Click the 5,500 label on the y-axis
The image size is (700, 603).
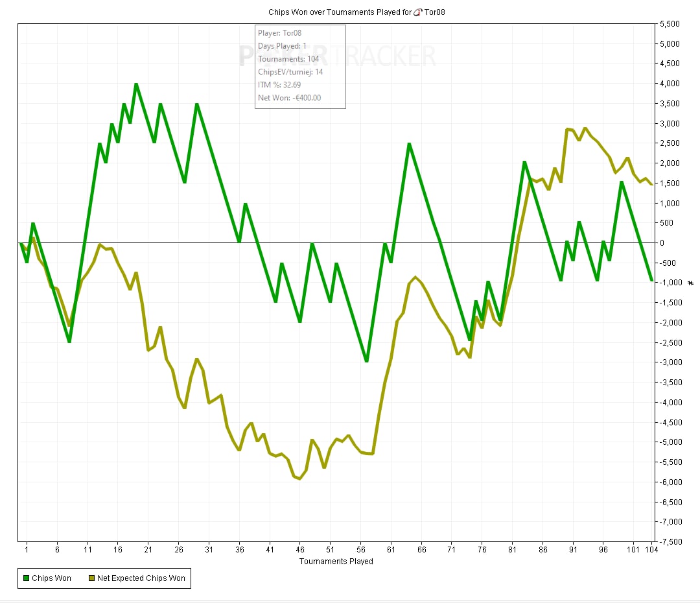(x=669, y=24)
